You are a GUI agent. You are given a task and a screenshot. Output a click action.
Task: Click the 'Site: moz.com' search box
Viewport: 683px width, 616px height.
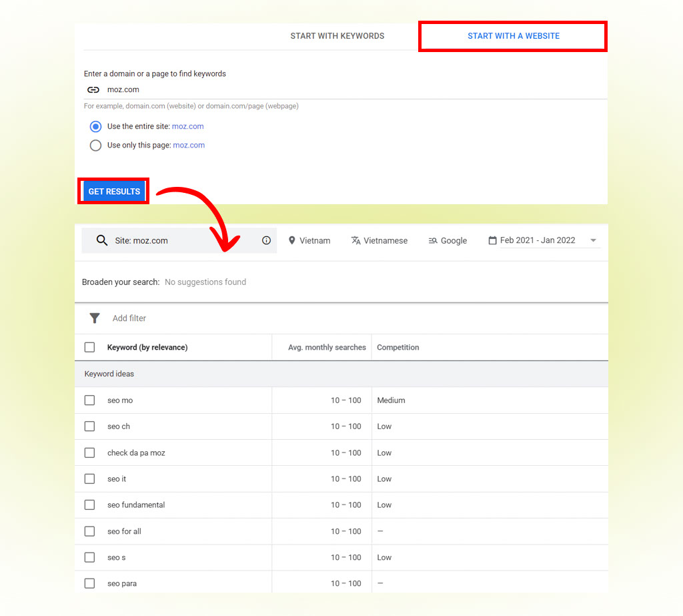[x=179, y=240]
